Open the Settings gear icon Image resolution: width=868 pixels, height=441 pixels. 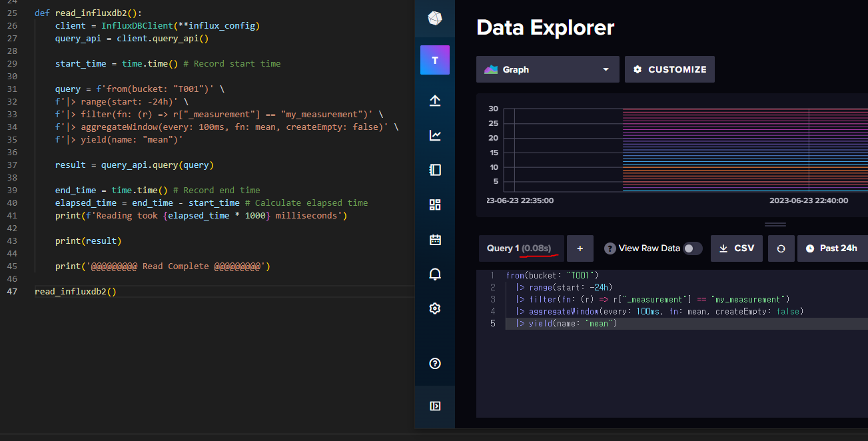tap(434, 308)
